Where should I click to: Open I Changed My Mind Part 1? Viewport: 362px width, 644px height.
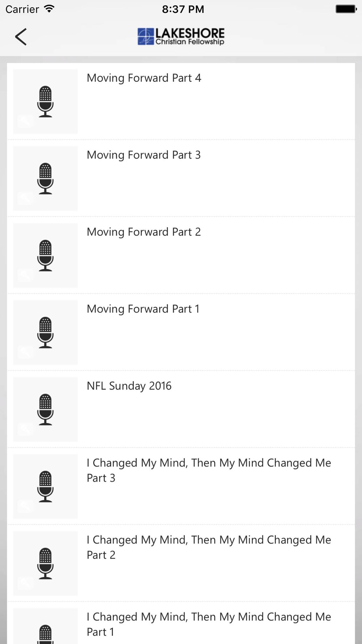coord(209,624)
